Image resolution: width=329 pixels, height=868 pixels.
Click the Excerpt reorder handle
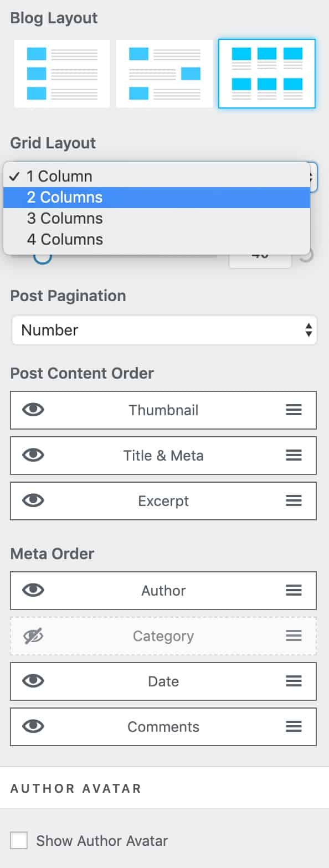pos(294,500)
